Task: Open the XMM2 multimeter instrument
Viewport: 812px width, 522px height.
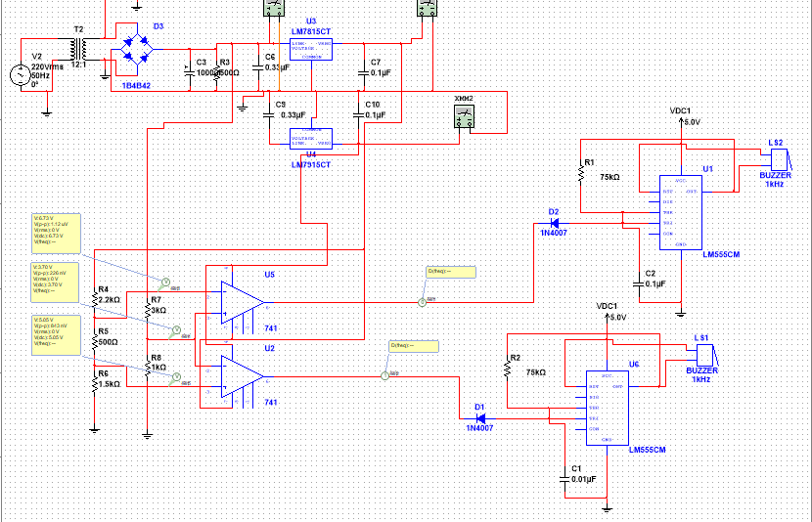Action: 464,116
